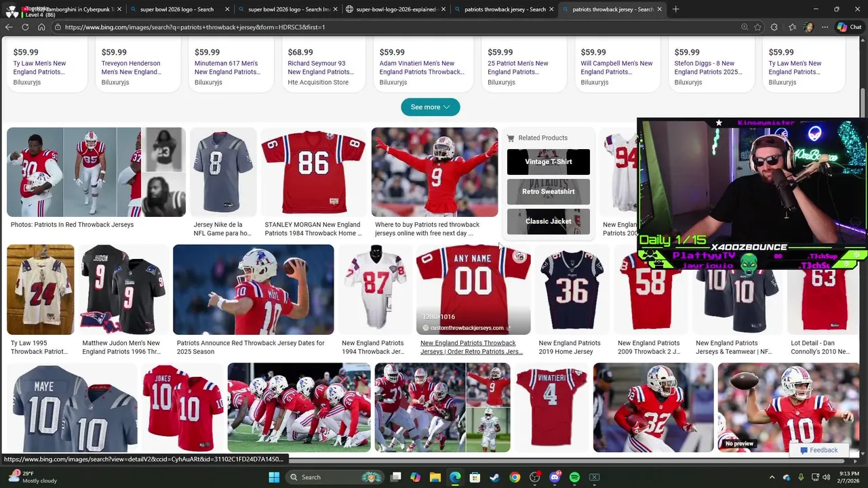Select the Vintage T-Shirt related product
This screenshot has width=868, height=488.
(549, 161)
